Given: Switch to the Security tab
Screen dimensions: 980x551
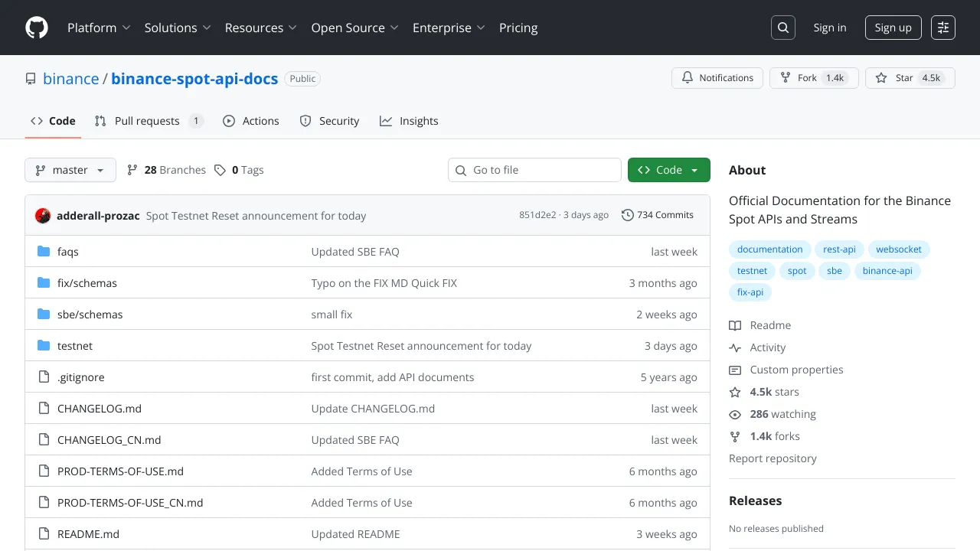Looking at the screenshot, I should coord(329,121).
